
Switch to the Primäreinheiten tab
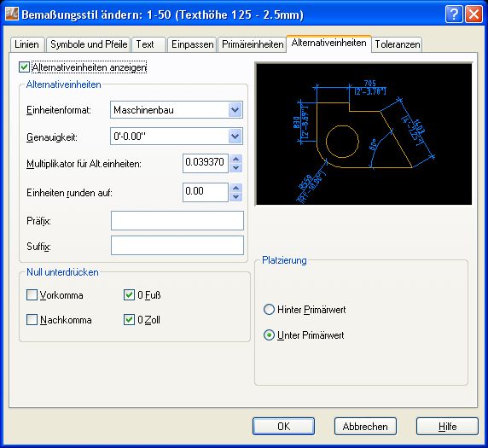(253, 44)
